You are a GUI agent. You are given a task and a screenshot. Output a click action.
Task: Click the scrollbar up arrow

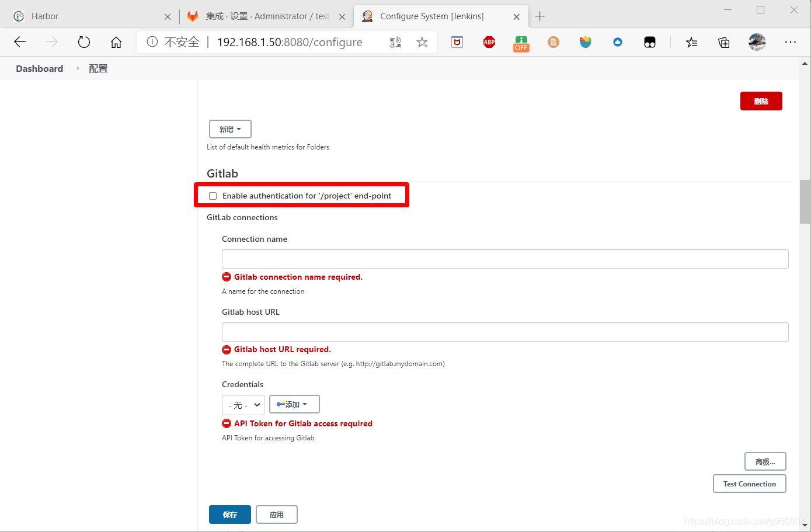tap(805, 63)
